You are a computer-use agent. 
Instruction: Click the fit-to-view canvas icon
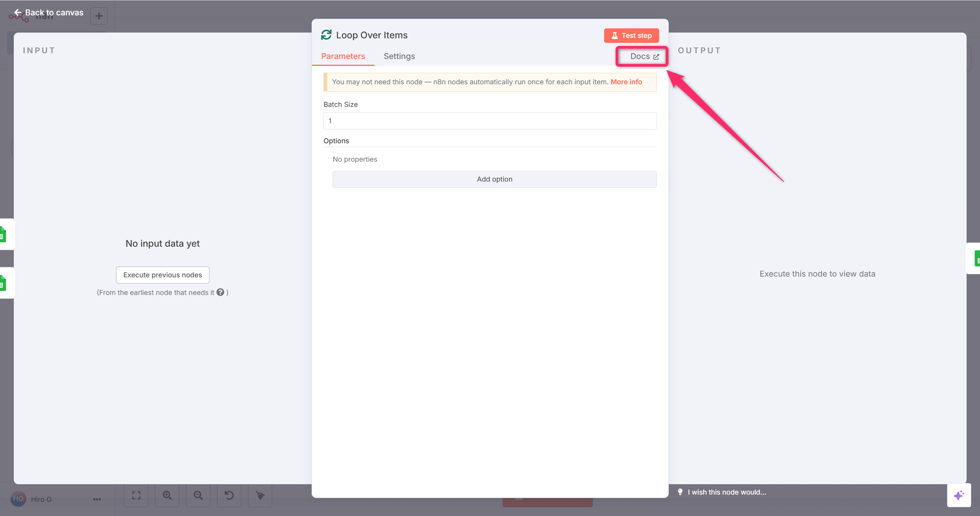click(x=136, y=495)
